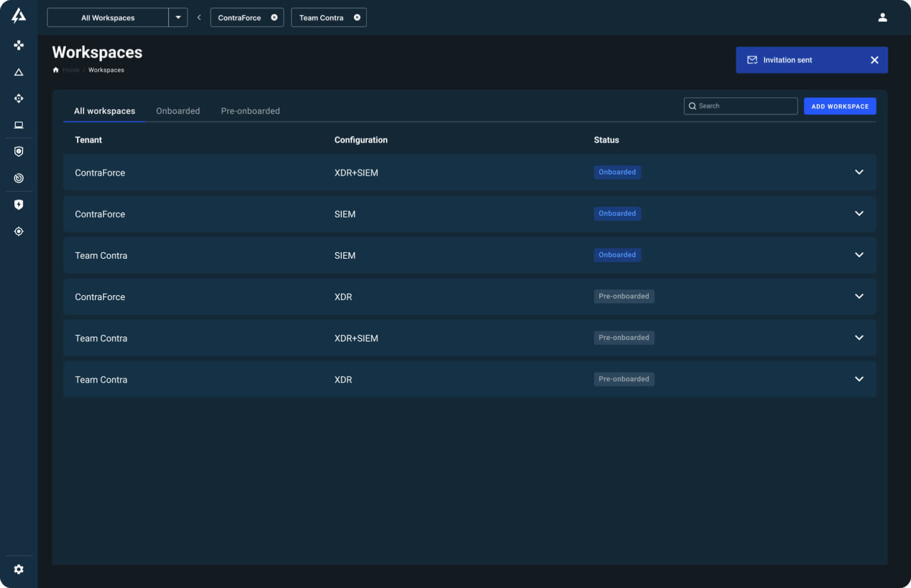Go to Home breadcrumb link

point(71,70)
